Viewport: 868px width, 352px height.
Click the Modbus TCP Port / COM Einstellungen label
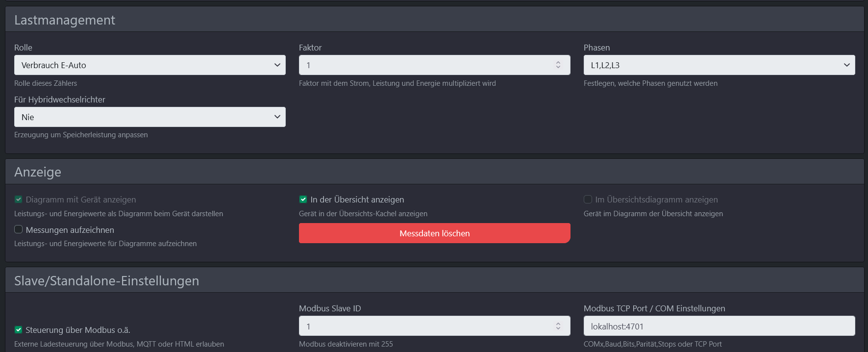(x=654, y=308)
